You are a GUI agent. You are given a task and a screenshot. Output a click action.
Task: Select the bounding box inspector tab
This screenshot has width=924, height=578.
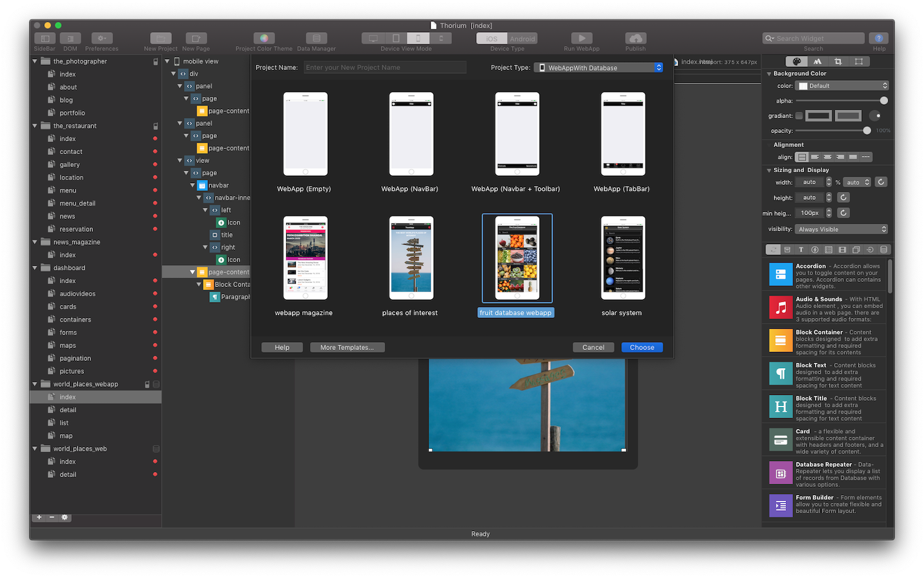click(x=859, y=62)
